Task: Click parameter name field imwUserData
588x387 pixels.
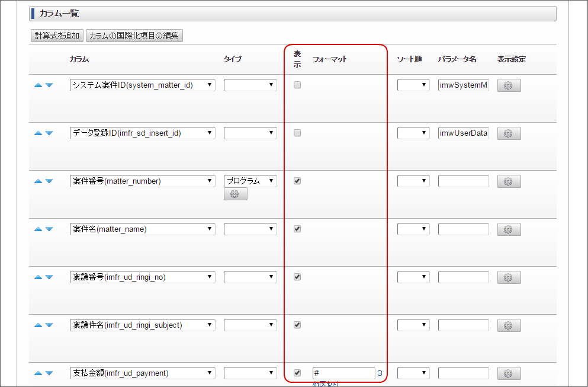Action: [464, 133]
